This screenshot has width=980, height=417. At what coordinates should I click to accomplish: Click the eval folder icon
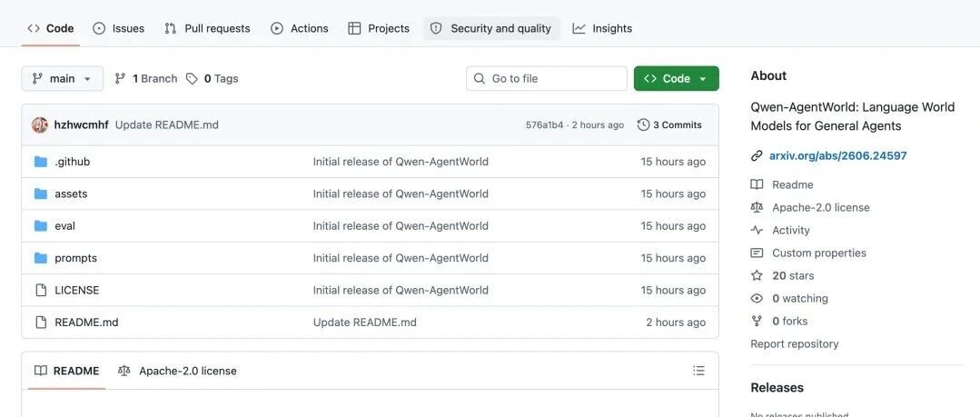coord(41,225)
